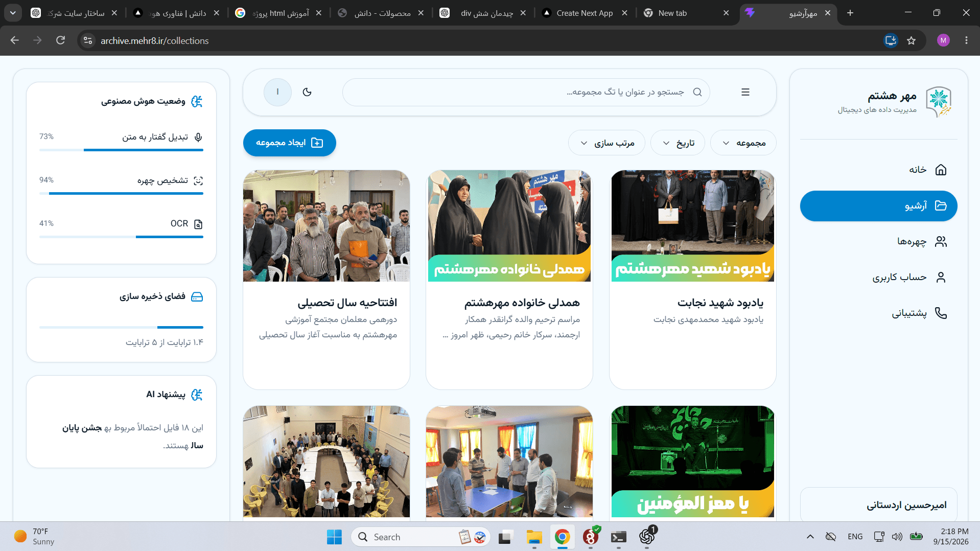
Task: Open the hamburger menu icon
Action: coord(745,92)
